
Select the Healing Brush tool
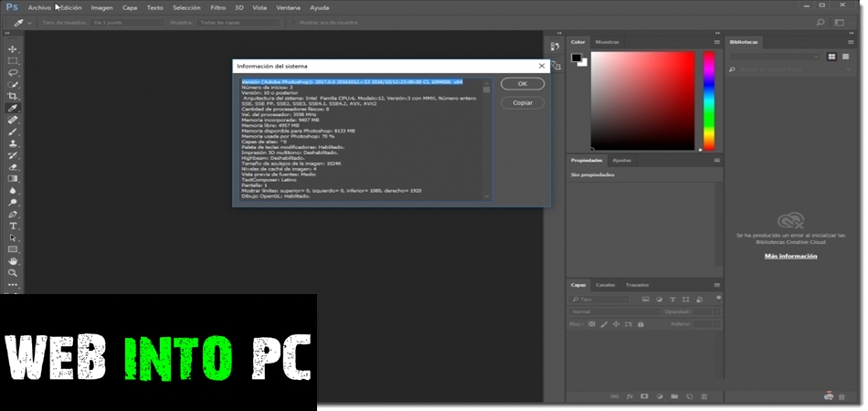click(13, 120)
